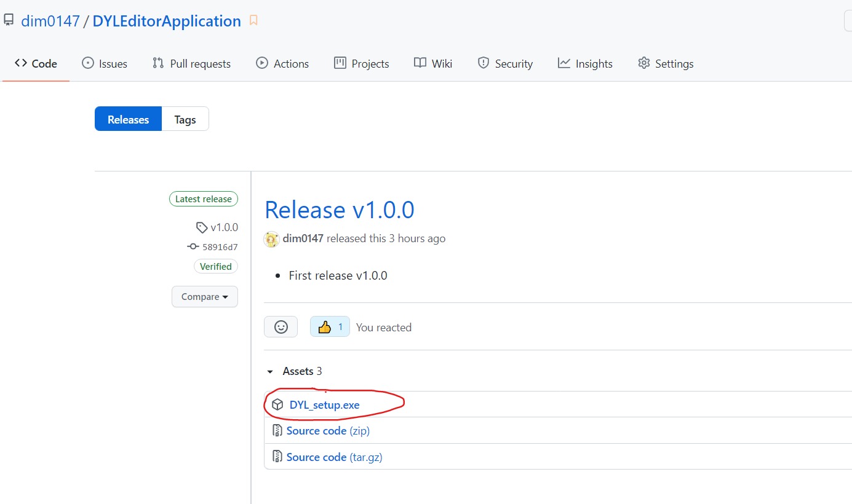Click the Latest release badge

204,199
